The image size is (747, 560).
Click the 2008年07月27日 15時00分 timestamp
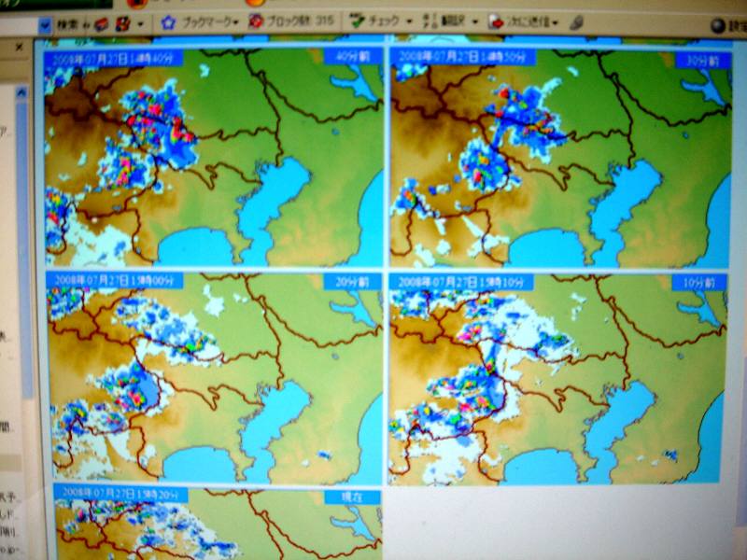tap(115, 281)
